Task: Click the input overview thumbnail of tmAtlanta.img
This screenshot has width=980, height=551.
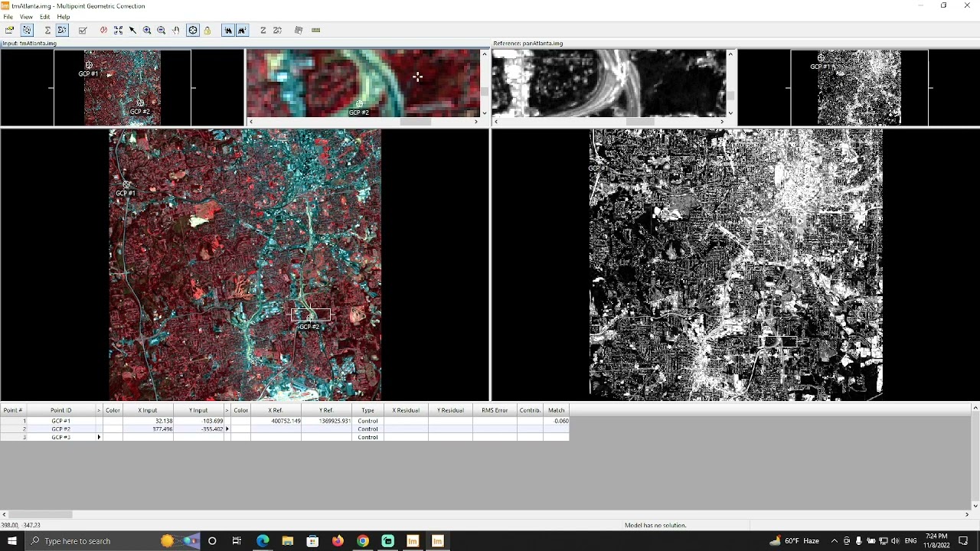Action: tap(122, 88)
